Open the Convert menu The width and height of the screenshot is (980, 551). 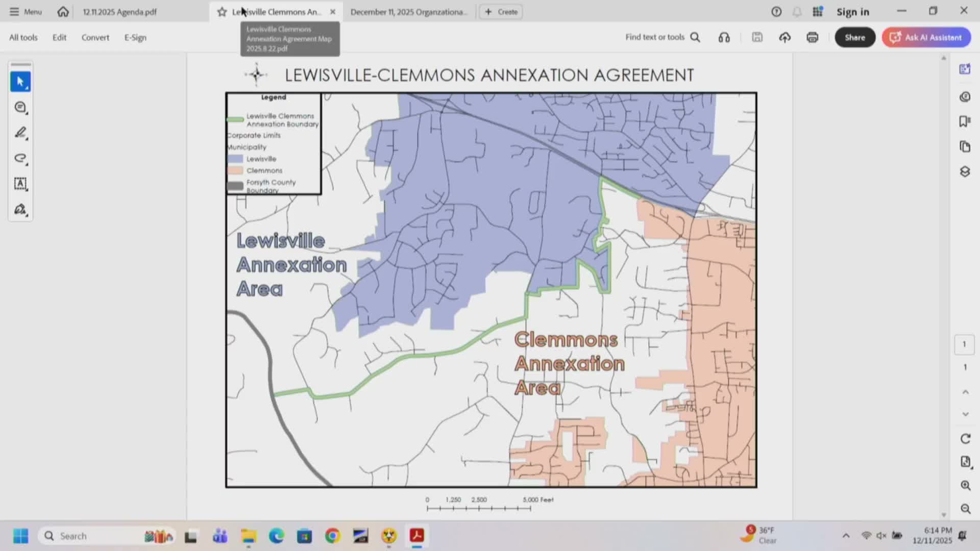tap(95, 37)
